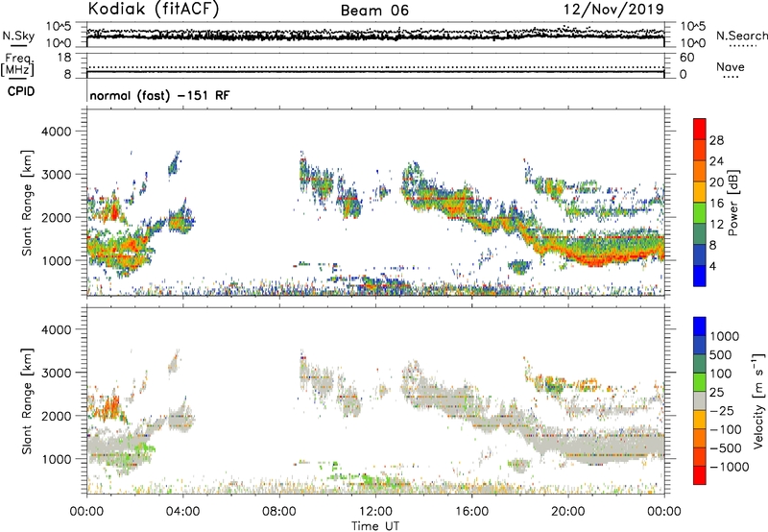Select the 'Freq. [MHz]' label
Viewport: 768px width, 532px height.
click(x=17, y=64)
